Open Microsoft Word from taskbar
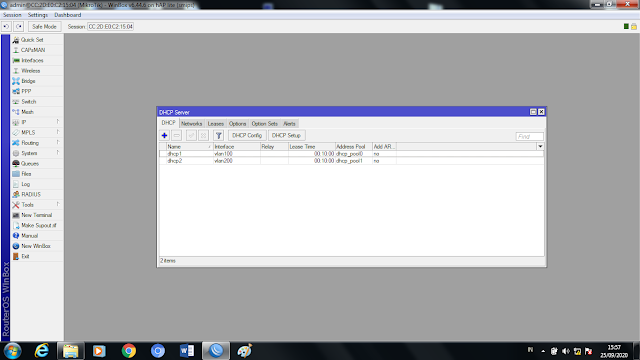 [x=187, y=351]
